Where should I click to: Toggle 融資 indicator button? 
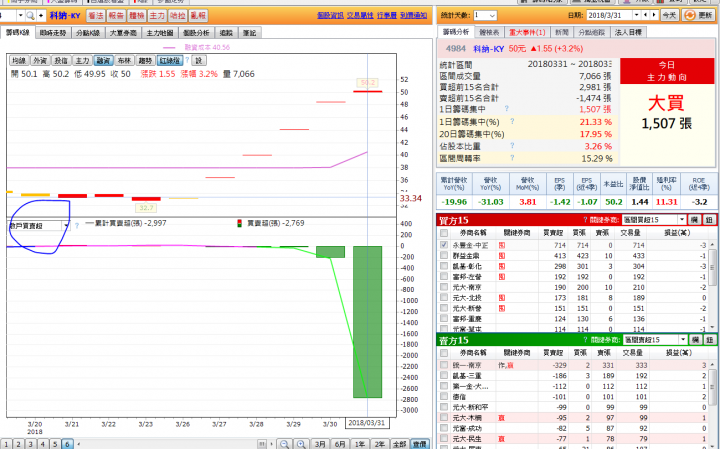pos(103,61)
